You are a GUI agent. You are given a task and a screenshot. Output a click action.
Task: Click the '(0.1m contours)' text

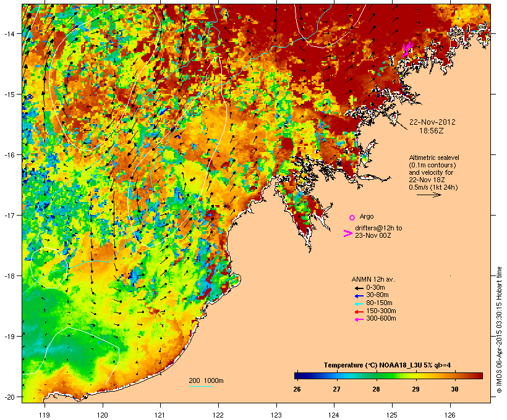tap(432, 165)
